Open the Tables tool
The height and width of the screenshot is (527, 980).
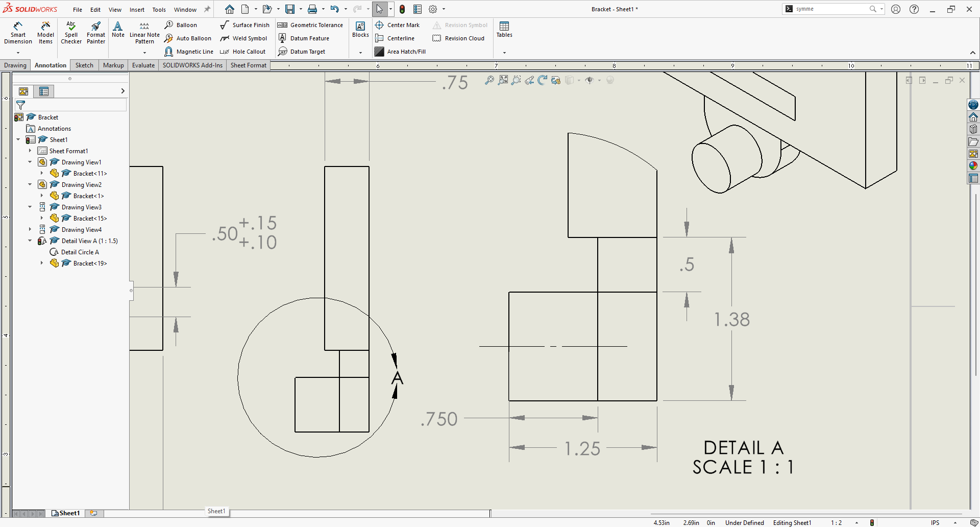pos(504,30)
